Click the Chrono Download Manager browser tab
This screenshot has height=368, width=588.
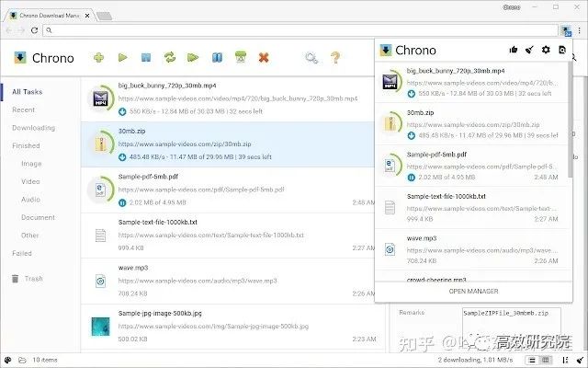point(49,16)
